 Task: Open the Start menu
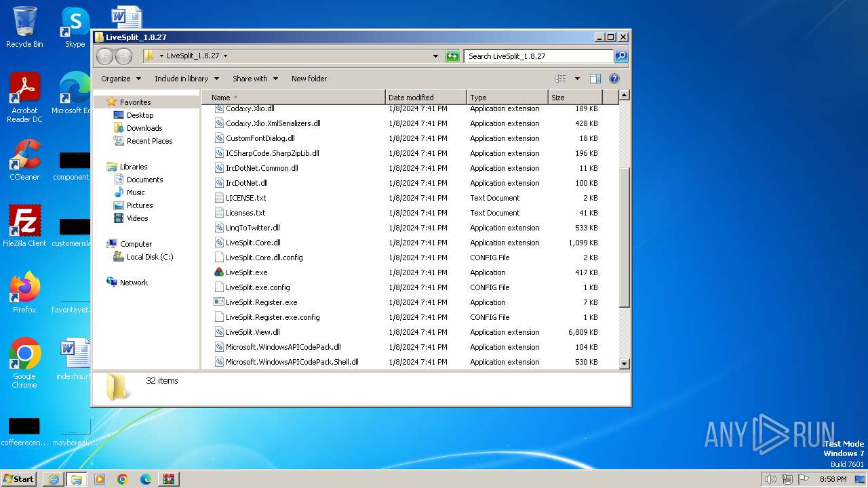click(18, 479)
